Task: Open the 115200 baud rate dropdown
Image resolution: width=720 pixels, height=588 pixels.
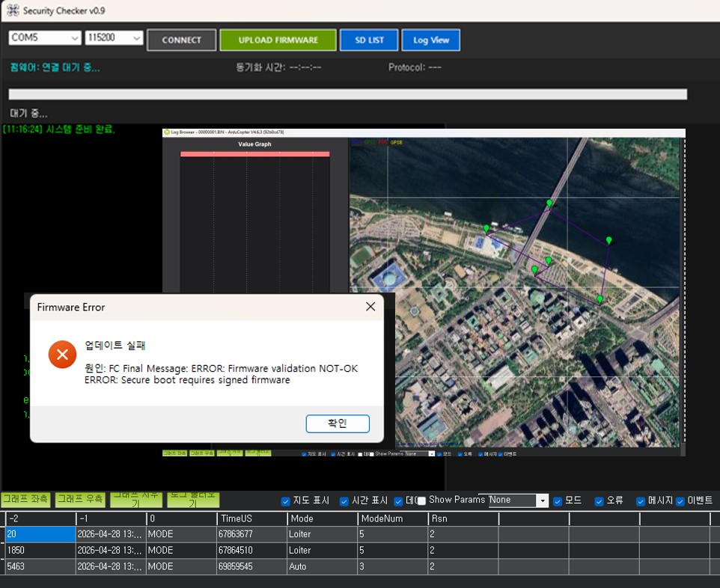Action: pyautogui.click(x=114, y=37)
